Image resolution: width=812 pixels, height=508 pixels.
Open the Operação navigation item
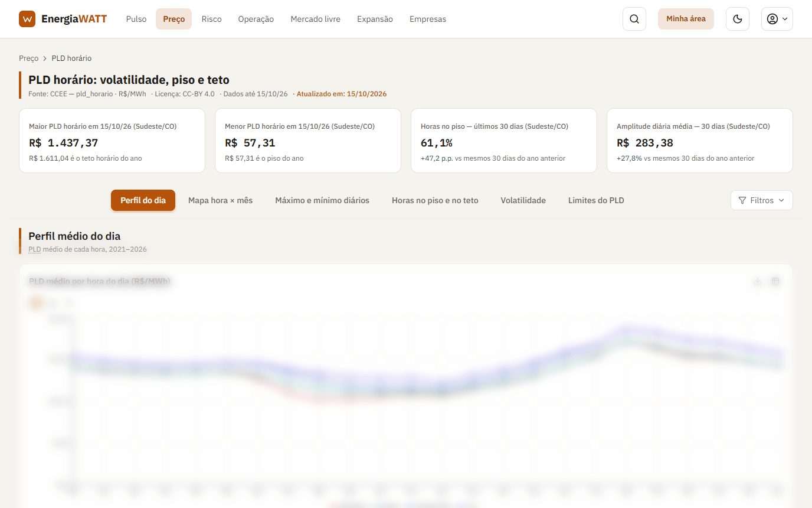(x=256, y=19)
